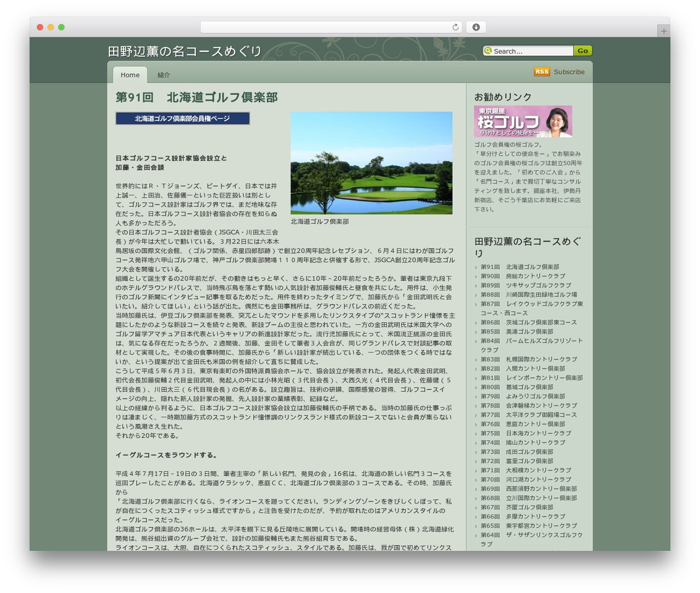Click the browser download icon
700x593 pixels.
476,27
